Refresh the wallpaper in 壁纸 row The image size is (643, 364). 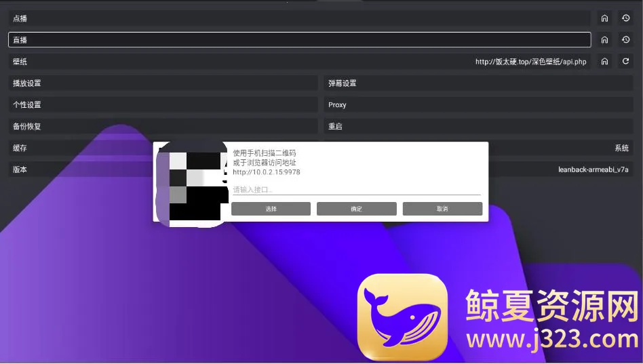coord(626,62)
